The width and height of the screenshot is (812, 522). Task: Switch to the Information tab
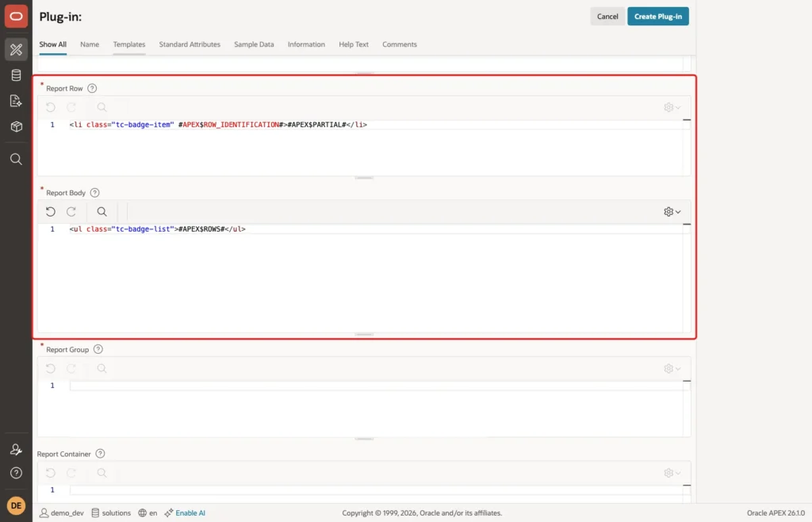coord(307,44)
